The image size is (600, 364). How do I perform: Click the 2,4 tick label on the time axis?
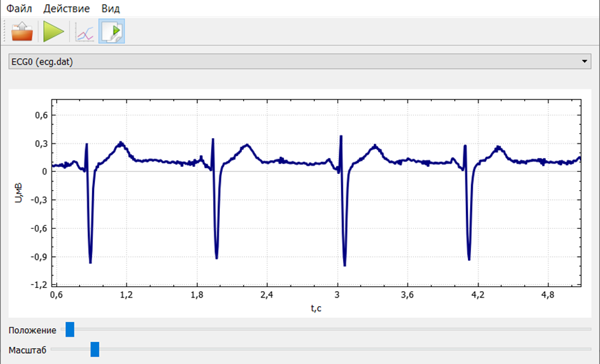click(x=267, y=295)
